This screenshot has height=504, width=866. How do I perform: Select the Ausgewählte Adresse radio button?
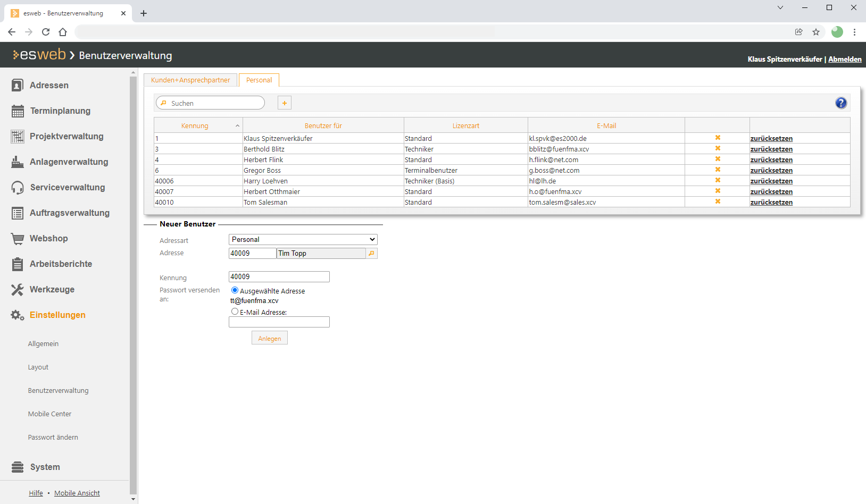coord(235,290)
